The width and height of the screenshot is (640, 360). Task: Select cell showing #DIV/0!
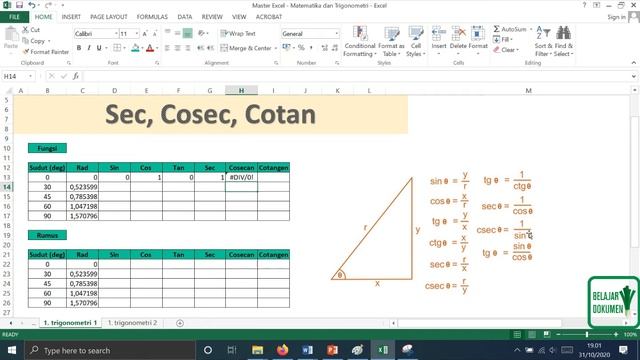241,177
